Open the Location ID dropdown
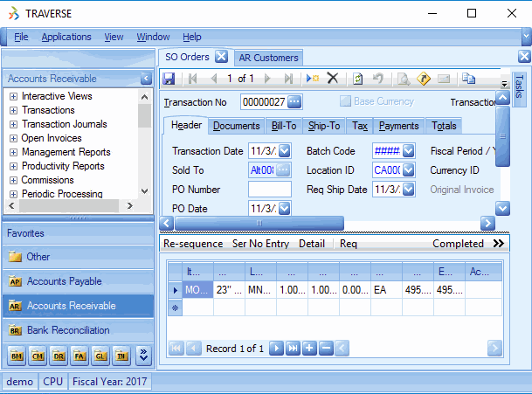The image size is (532, 394). tap(409, 170)
